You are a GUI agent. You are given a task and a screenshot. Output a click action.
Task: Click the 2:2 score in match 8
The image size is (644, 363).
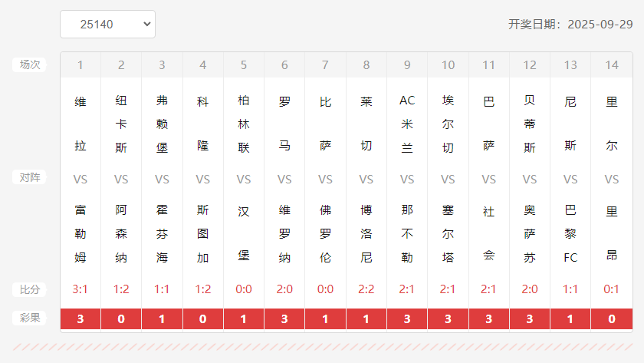366,289
